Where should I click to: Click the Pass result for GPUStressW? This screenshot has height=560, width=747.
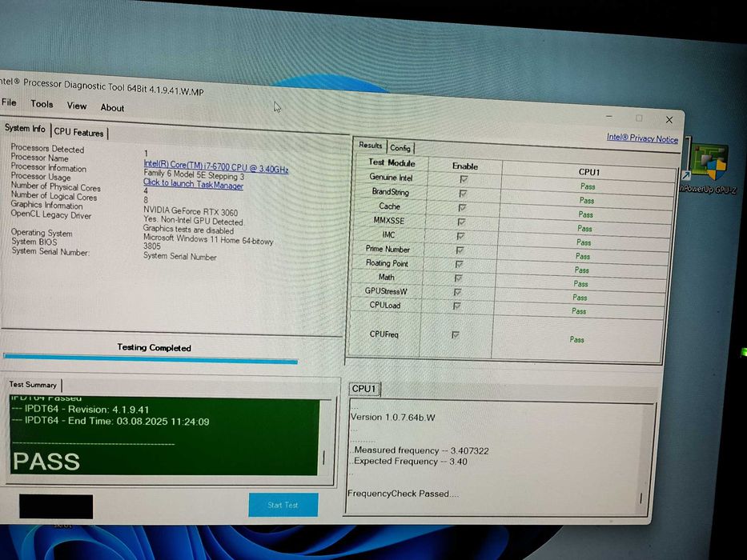coord(580,298)
